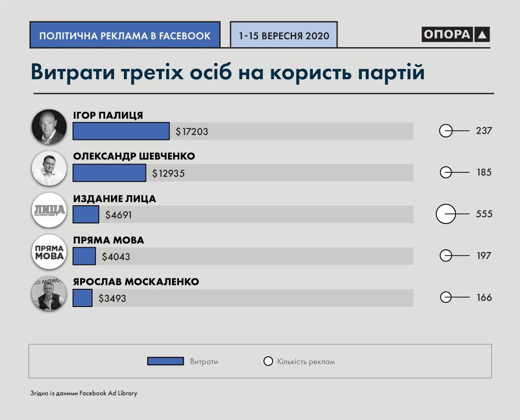Click the 555 ads count circle
The height and width of the screenshot is (420, 520).
coord(445,214)
